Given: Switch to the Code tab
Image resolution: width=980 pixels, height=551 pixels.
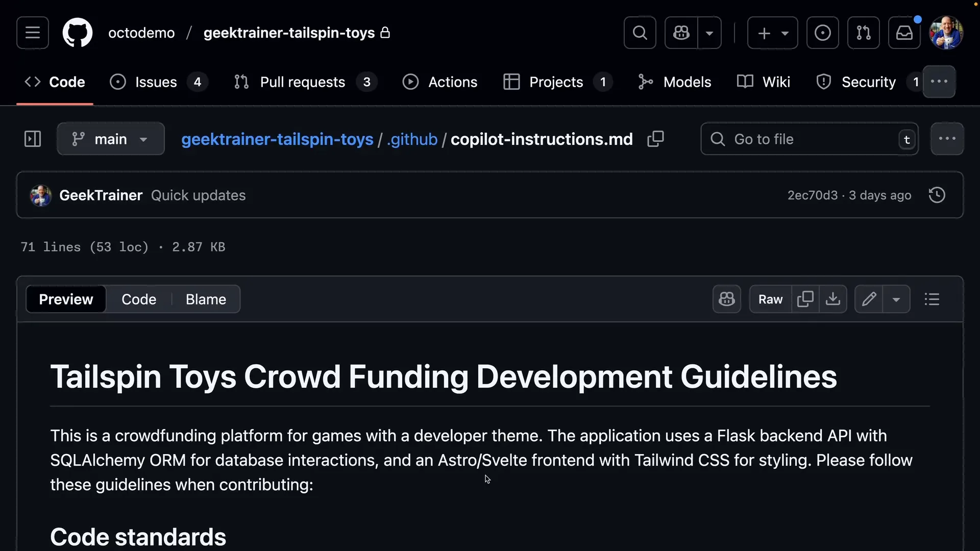Looking at the screenshot, I should 55,82.
